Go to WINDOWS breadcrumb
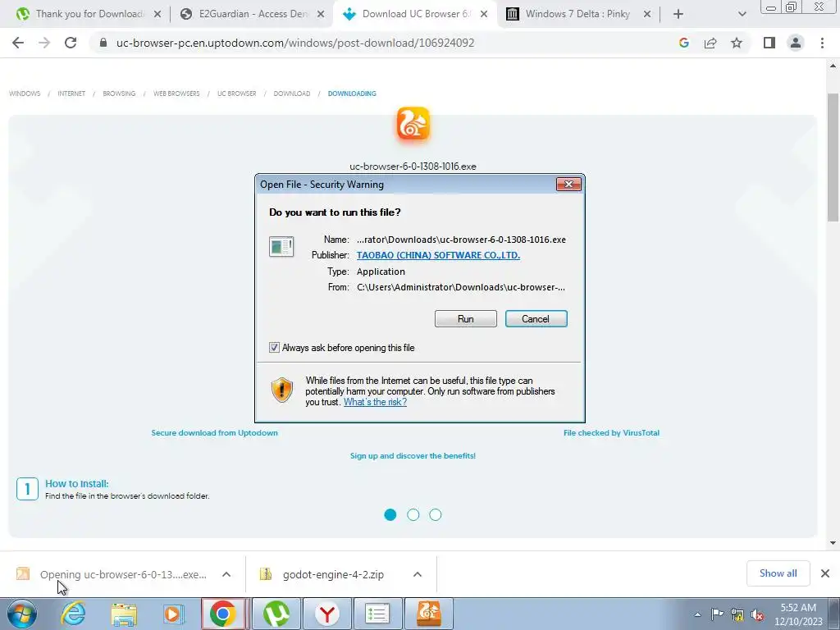The image size is (840, 630). tap(25, 94)
